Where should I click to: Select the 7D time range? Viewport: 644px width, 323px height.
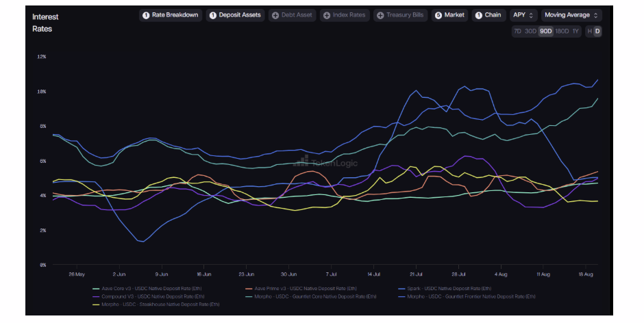click(517, 31)
